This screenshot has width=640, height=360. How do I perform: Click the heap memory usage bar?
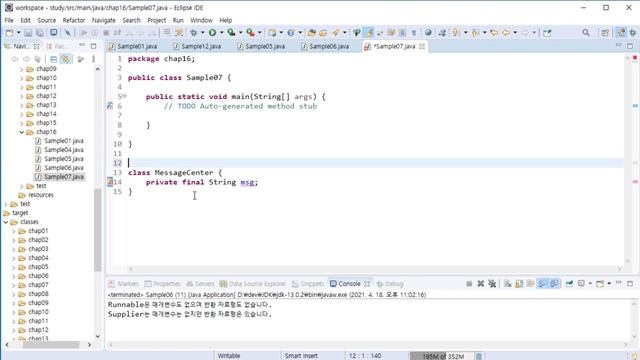pos(442,356)
